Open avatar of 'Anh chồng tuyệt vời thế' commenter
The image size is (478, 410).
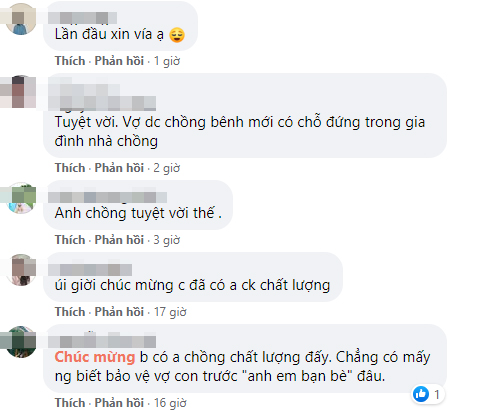tap(21, 198)
